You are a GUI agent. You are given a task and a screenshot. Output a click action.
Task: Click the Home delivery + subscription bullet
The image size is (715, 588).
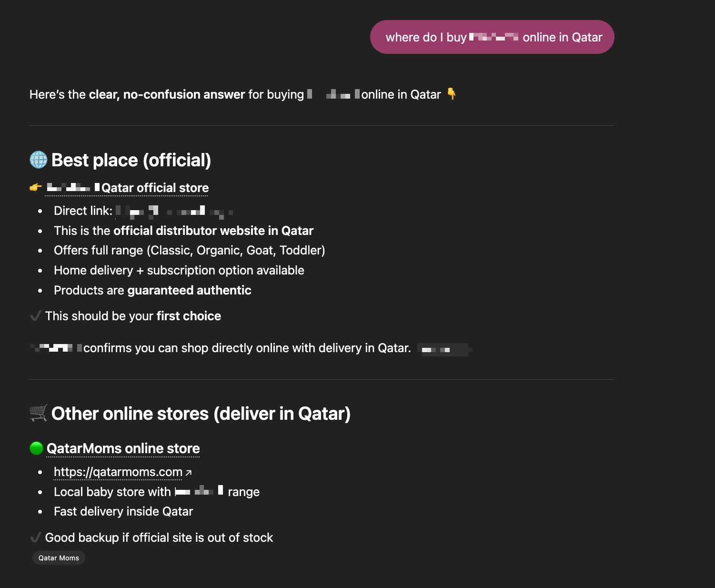click(179, 270)
